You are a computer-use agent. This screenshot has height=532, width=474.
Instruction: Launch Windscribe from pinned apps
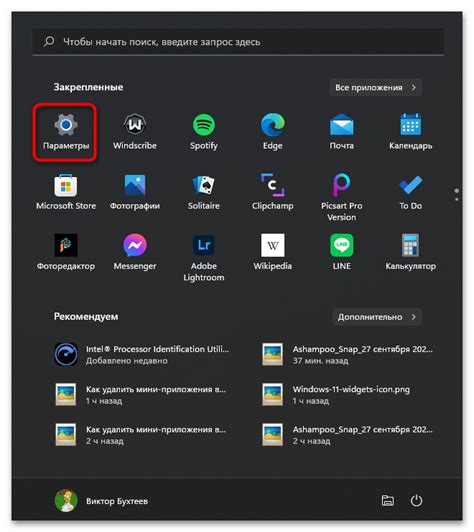pyautogui.click(x=135, y=132)
